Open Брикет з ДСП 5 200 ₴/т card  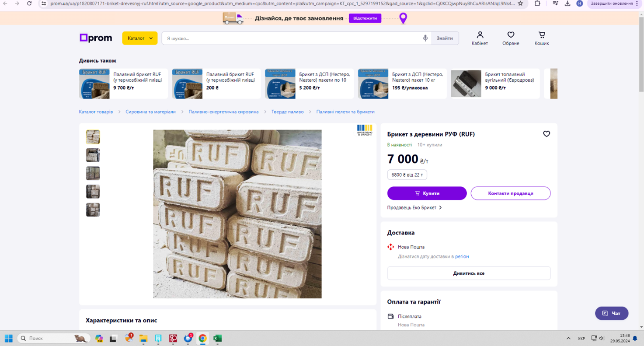click(x=309, y=84)
